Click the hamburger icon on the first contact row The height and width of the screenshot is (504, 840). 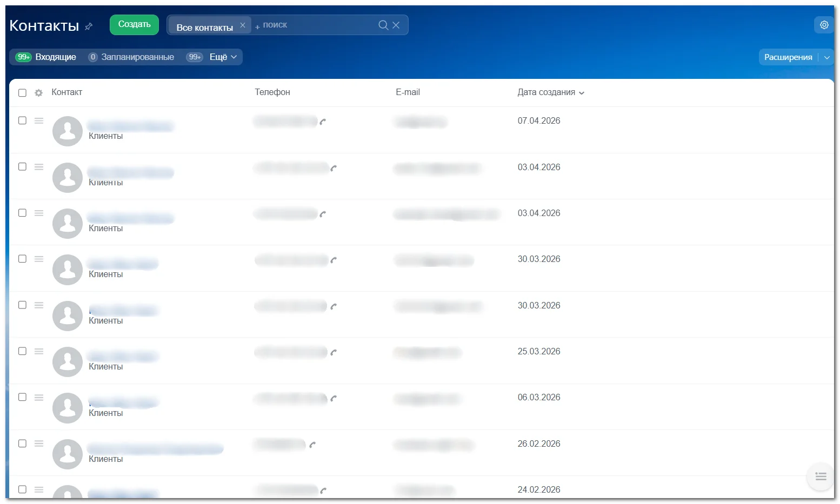click(x=38, y=120)
